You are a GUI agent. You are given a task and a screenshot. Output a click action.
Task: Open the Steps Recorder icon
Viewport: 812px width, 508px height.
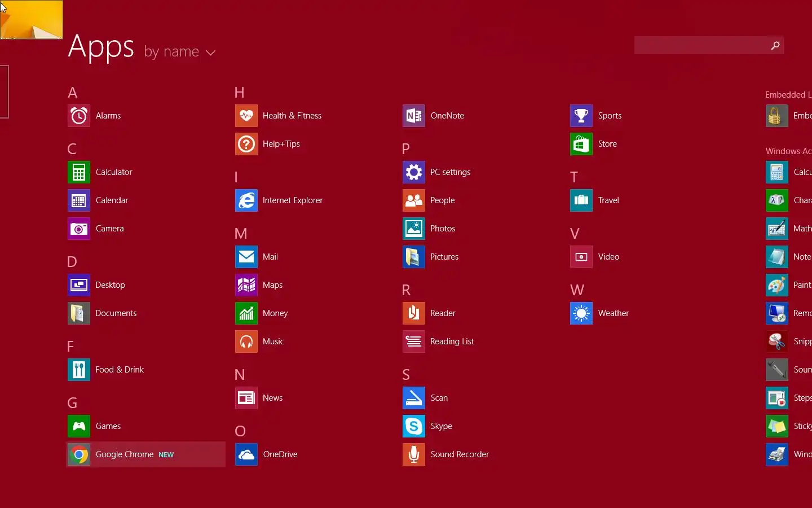point(777,398)
